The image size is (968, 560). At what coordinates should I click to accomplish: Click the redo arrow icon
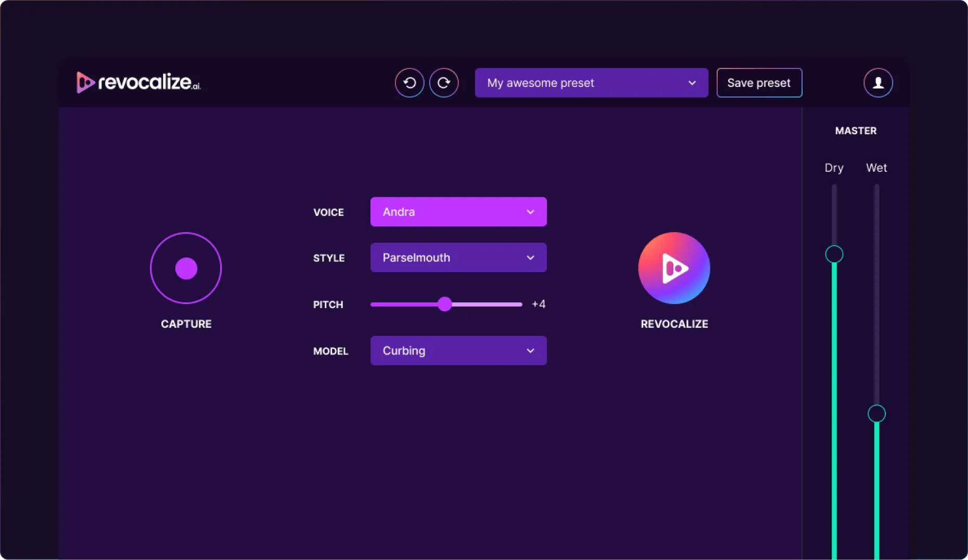tap(444, 82)
